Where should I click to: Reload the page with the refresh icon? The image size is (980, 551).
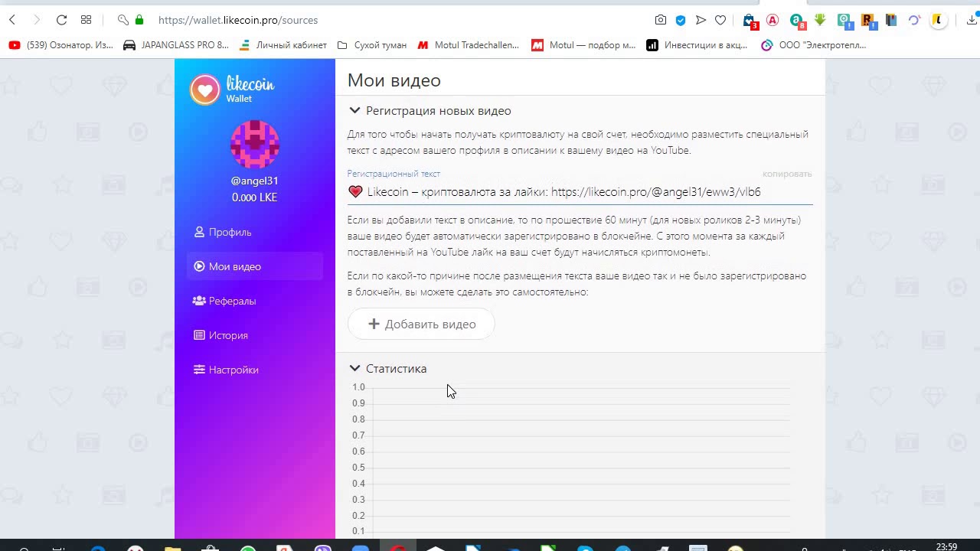[x=61, y=20]
